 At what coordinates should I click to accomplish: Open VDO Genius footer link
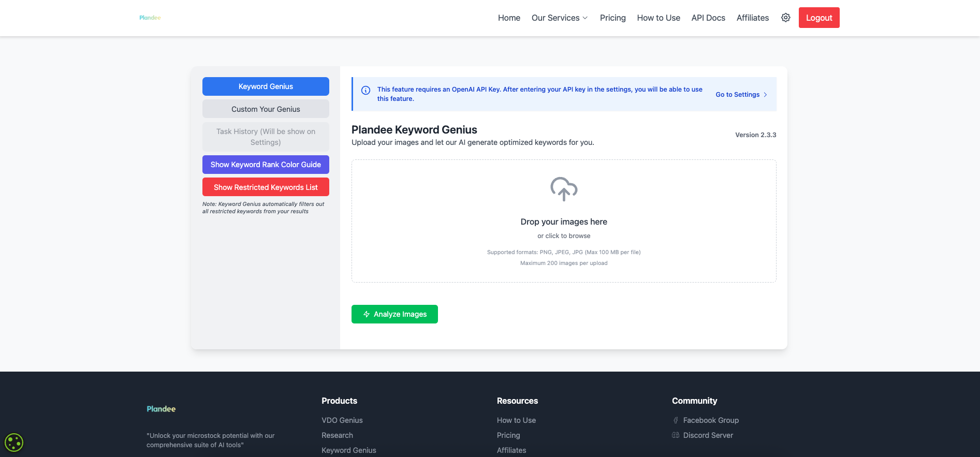pos(342,420)
